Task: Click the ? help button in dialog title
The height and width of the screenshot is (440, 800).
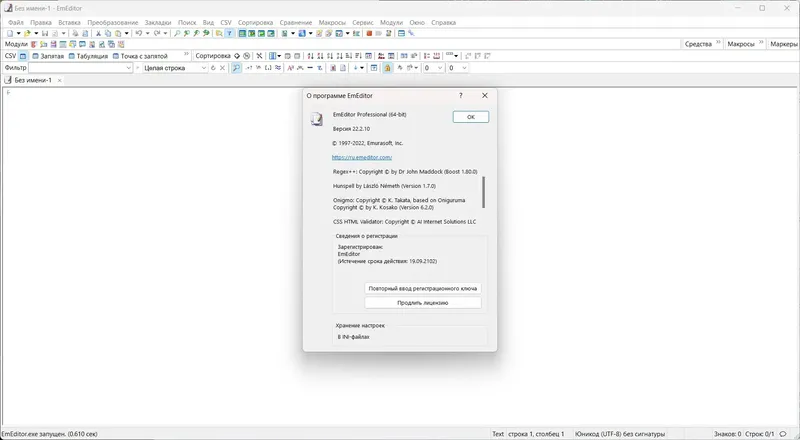Action: point(461,95)
